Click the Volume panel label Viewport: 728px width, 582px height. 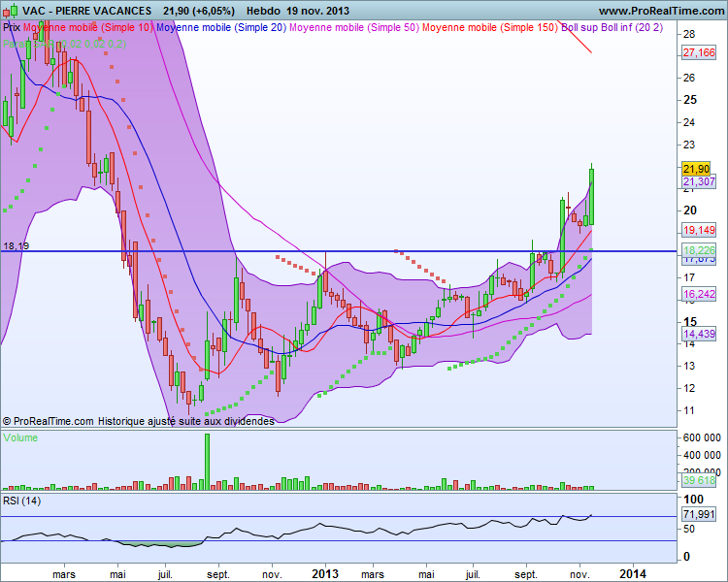point(20,437)
